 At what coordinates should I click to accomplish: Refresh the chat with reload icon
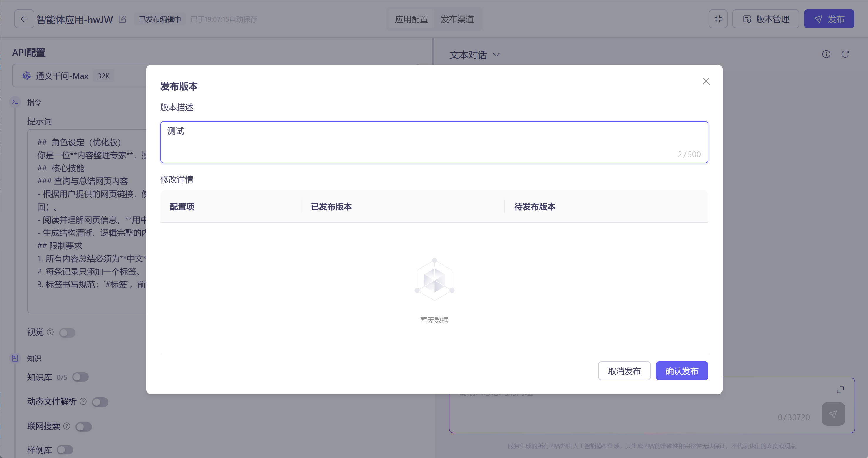(x=845, y=54)
